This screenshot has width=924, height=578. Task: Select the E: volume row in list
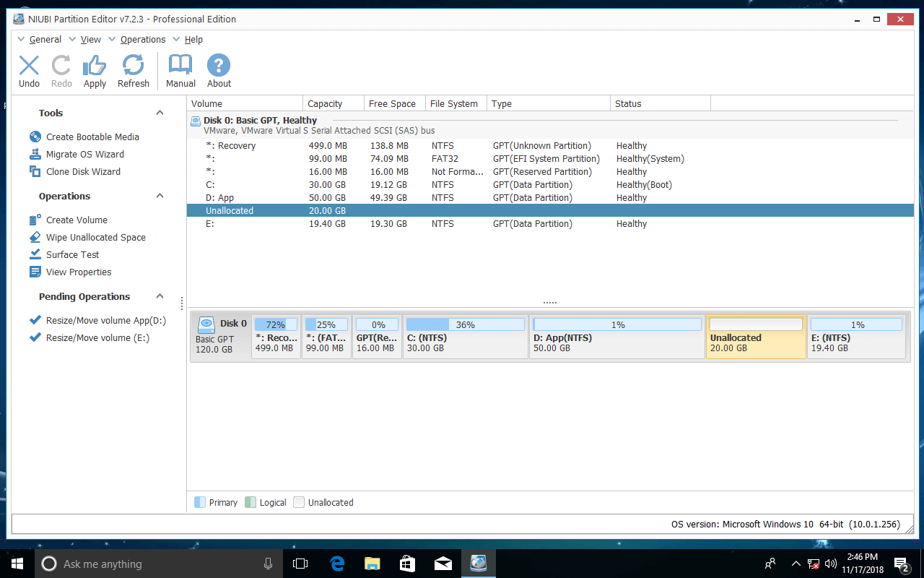[x=550, y=223]
